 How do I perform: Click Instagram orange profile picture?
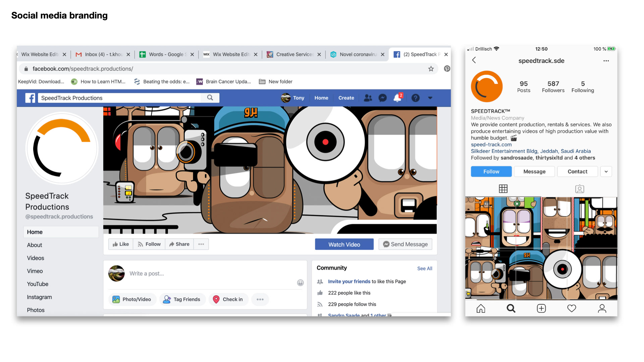(x=487, y=86)
